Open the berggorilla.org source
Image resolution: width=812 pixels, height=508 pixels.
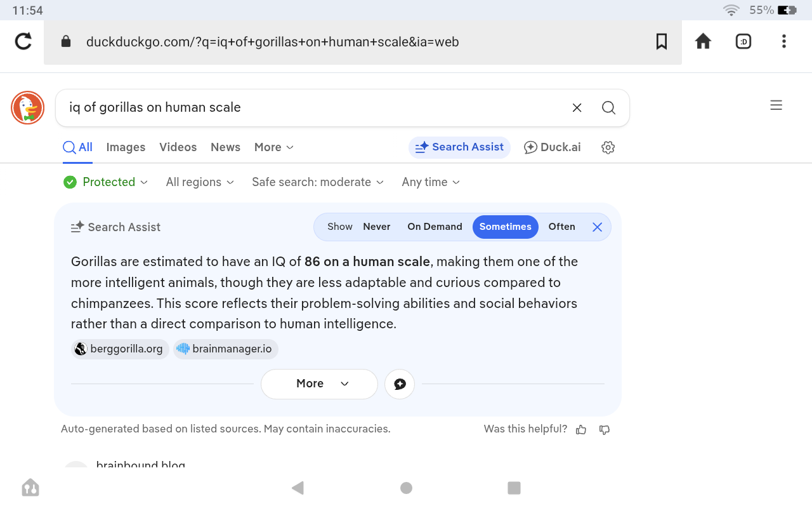pyautogui.click(x=120, y=349)
